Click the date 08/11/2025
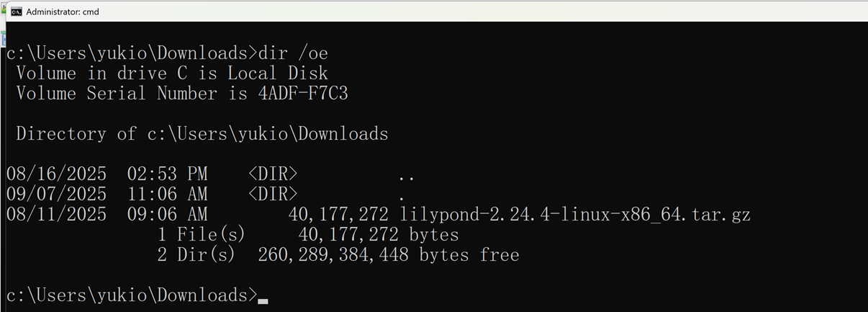This screenshot has width=868, height=312. coord(56,214)
